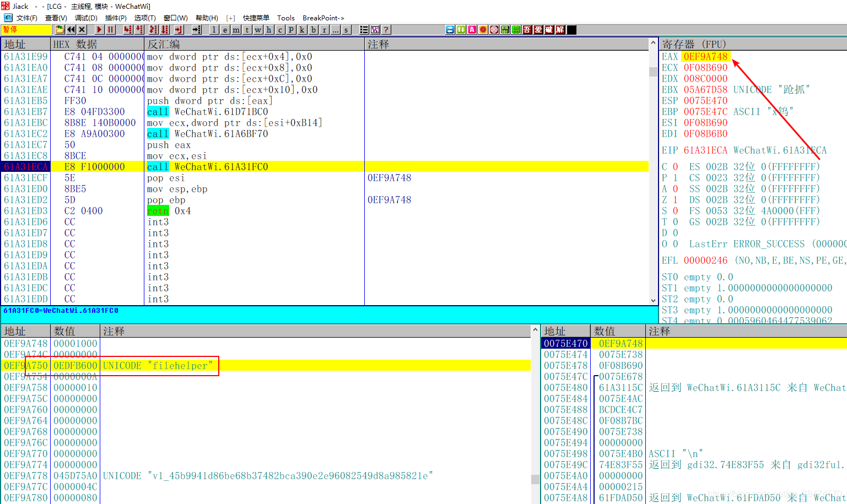Open the 插件(P) menu
This screenshot has height=504, width=847.
[x=116, y=18]
